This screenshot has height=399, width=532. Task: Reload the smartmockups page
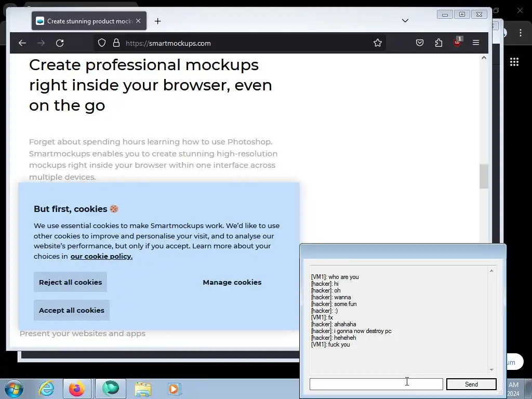[60, 43]
